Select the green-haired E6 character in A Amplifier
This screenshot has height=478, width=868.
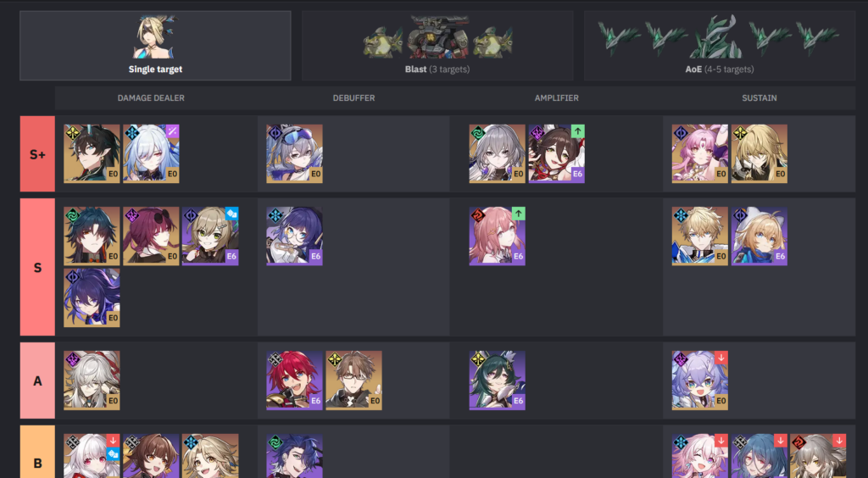click(x=497, y=380)
